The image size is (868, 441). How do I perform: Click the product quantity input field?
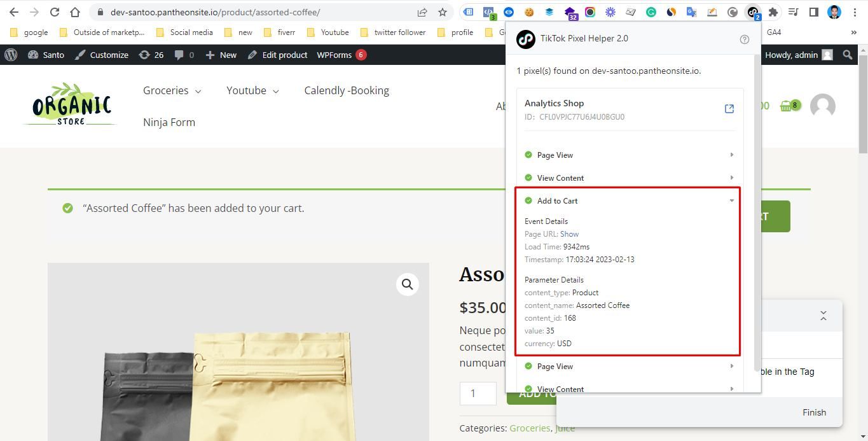[478, 393]
